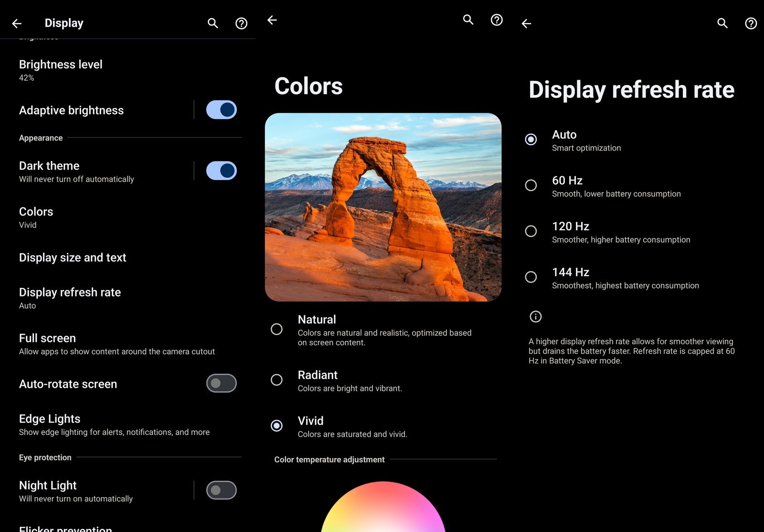Open Adaptive brightness details via its label
This screenshot has width=764, height=532.
[71, 110]
